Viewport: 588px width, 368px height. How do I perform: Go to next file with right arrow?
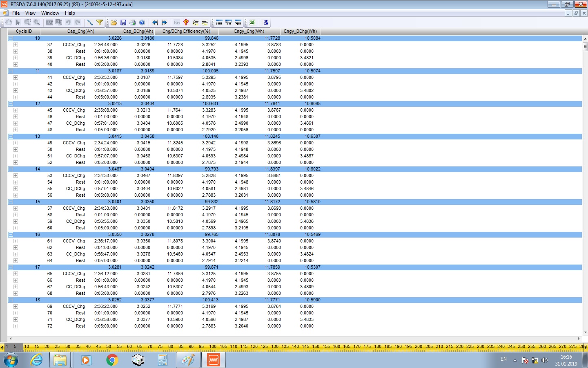pos(164,22)
